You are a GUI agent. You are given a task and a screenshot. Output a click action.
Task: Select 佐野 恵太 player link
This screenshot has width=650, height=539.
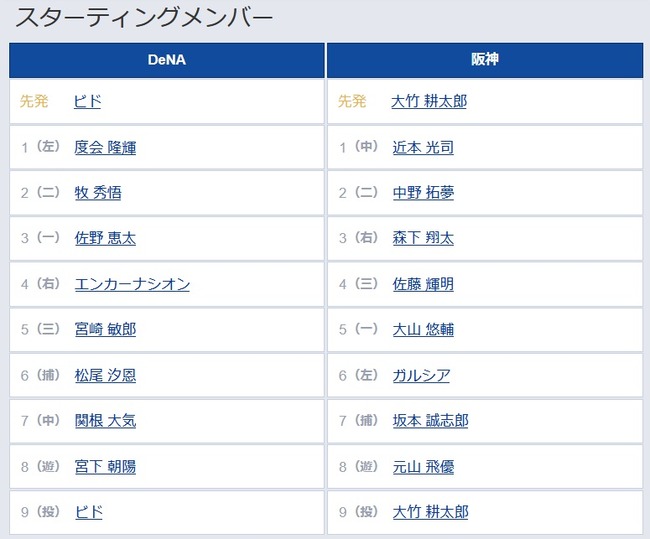pos(105,238)
